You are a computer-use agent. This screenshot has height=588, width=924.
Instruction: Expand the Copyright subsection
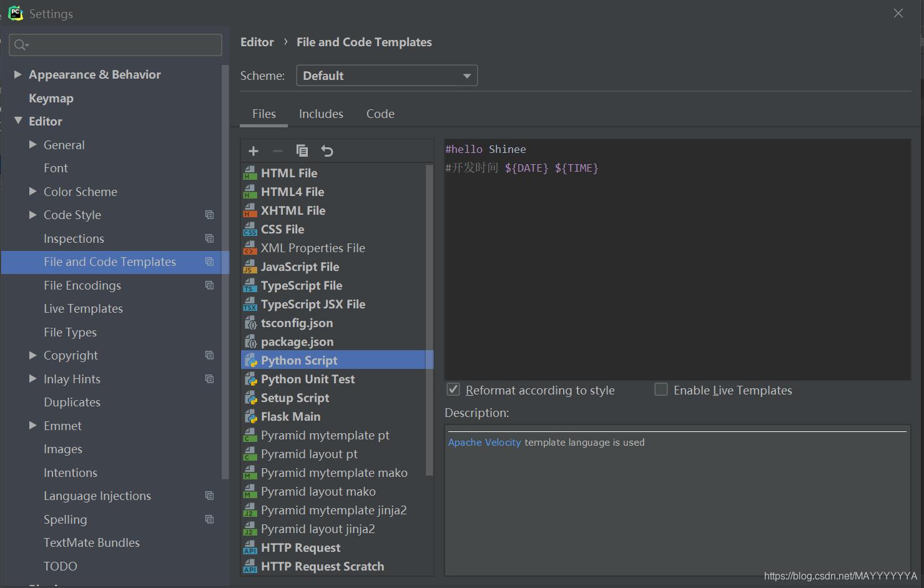click(33, 355)
